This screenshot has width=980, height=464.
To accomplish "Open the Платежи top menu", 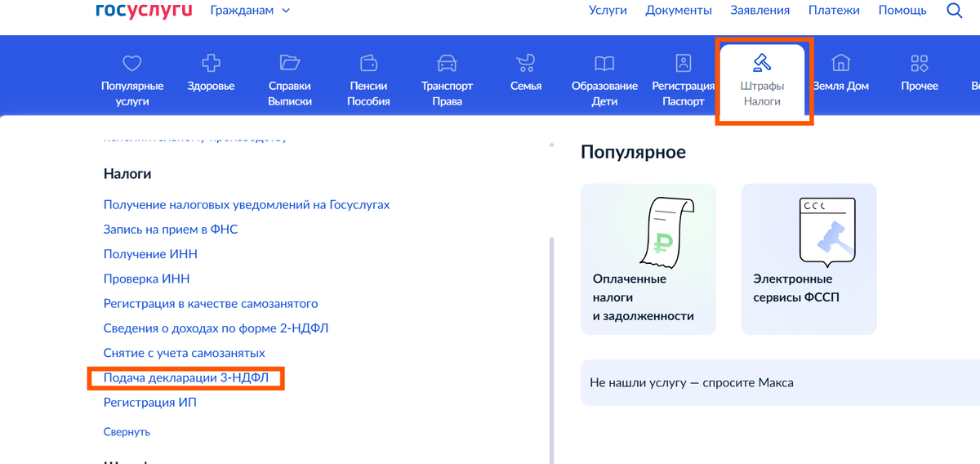I will pos(834,11).
